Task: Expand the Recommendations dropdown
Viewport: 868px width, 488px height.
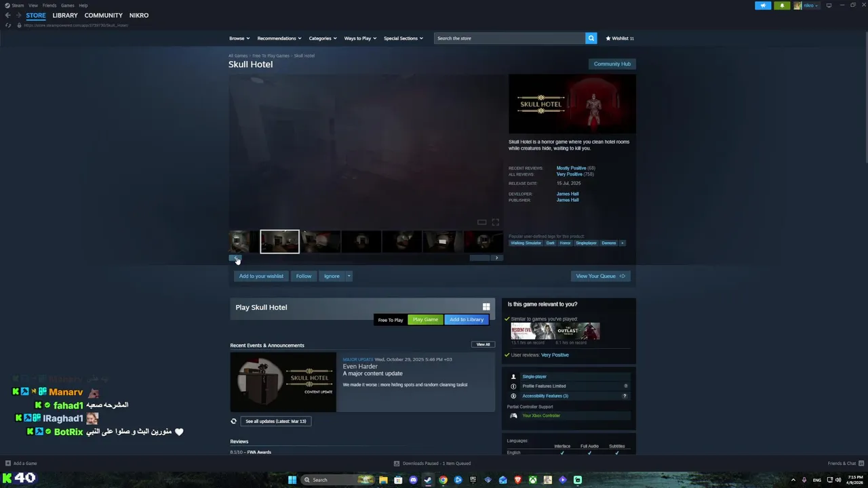Action: [x=279, y=38]
